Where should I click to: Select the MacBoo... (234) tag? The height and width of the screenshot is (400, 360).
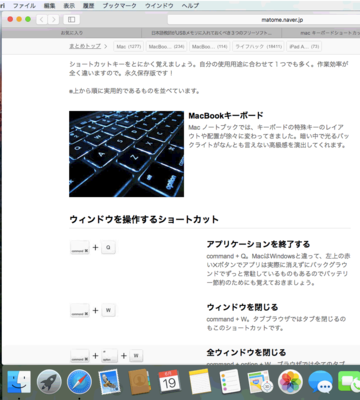tap(166, 47)
